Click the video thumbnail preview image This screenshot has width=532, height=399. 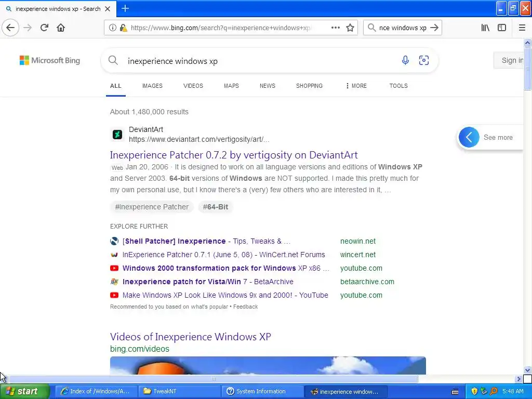pos(268,365)
